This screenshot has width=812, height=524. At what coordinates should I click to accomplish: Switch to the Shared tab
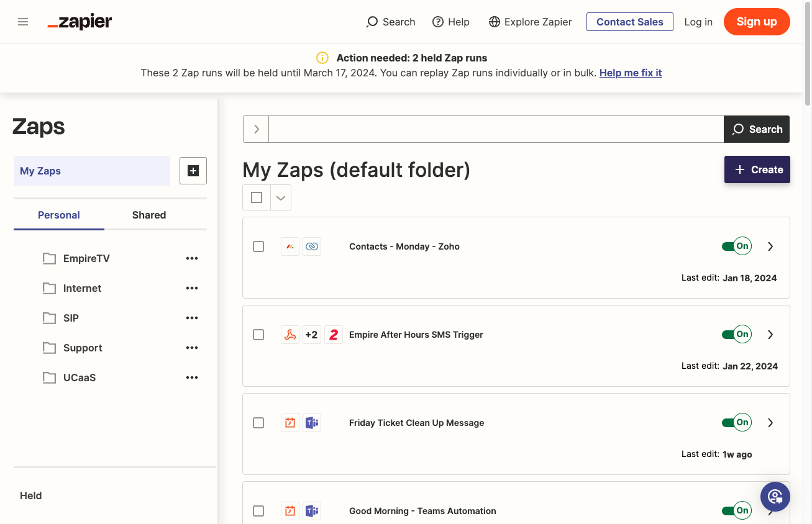click(x=149, y=215)
